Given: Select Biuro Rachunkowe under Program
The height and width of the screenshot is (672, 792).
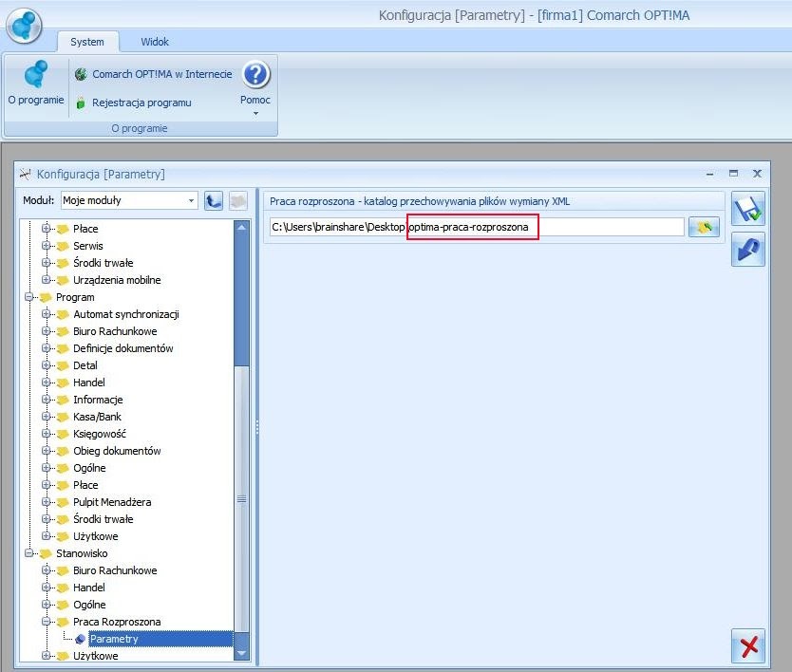Looking at the screenshot, I should pyautogui.click(x=115, y=331).
